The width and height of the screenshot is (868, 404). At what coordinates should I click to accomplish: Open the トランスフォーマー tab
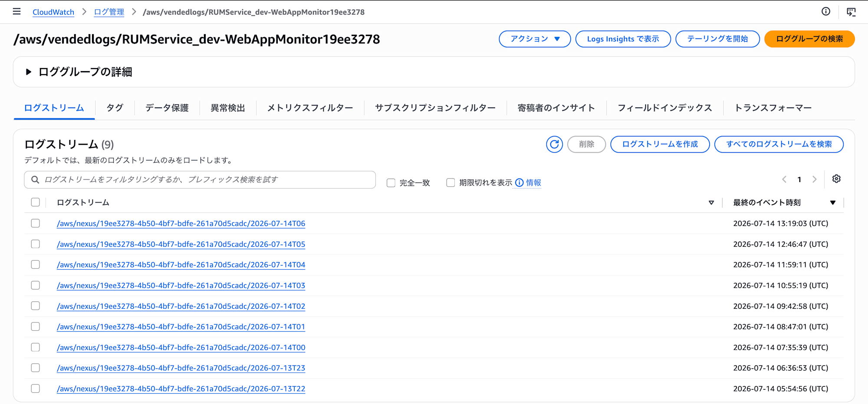click(773, 108)
